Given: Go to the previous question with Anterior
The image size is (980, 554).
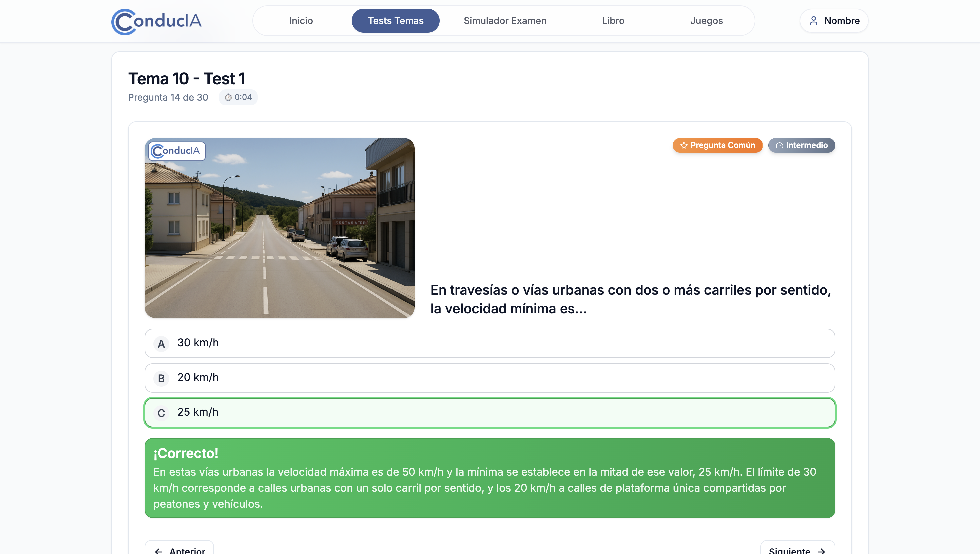Looking at the screenshot, I should pyautogui.click(x=179, y=549).
